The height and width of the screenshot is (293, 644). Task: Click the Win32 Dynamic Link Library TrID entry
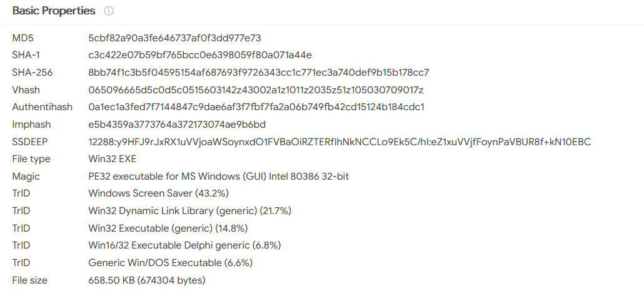pos(189,211)
